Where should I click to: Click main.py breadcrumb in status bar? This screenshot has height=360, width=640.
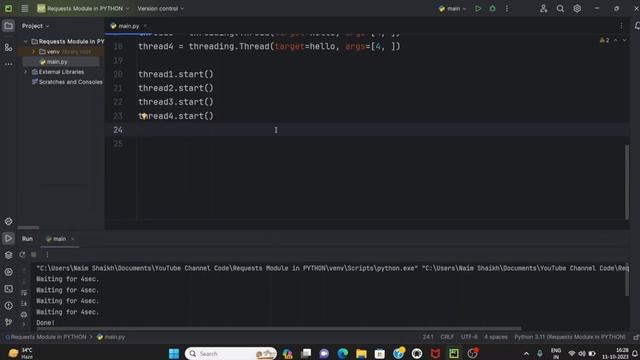pos(111,337)
